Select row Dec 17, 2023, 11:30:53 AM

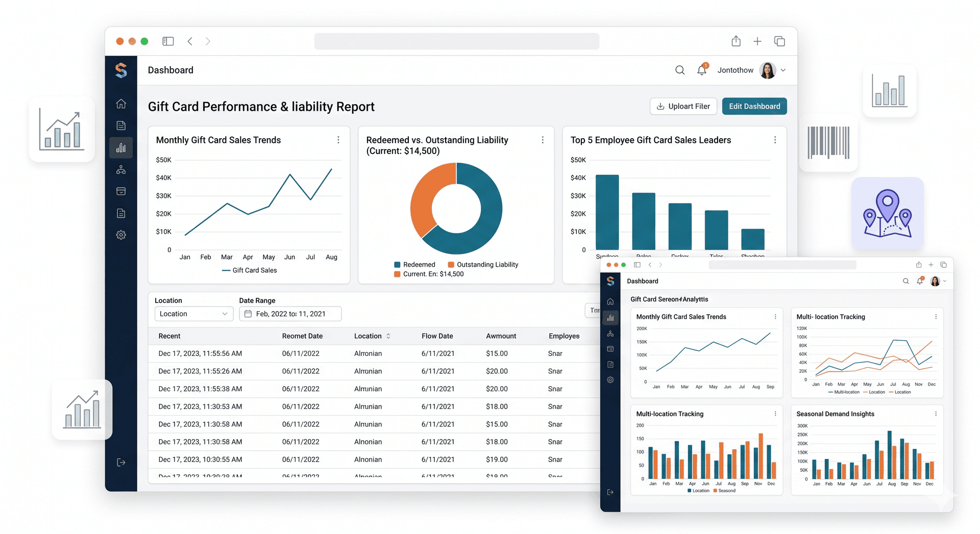click(374, 406)
